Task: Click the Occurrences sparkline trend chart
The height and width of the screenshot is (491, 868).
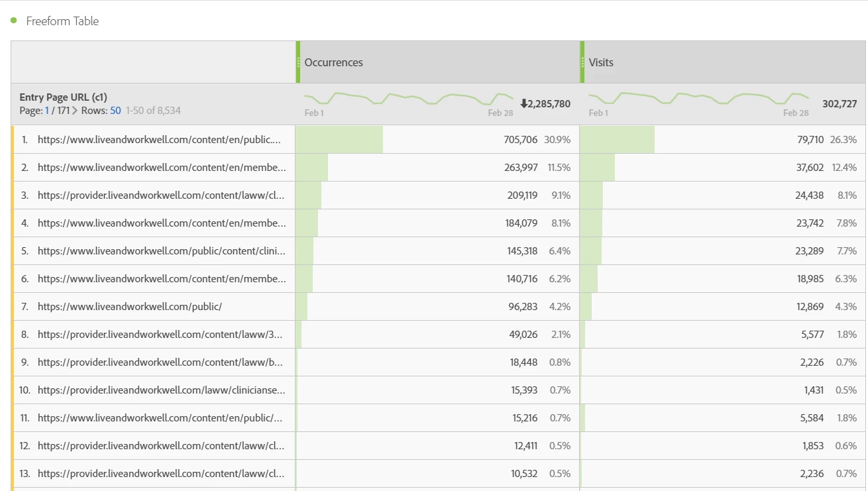Action: click(x=409, y=99)
